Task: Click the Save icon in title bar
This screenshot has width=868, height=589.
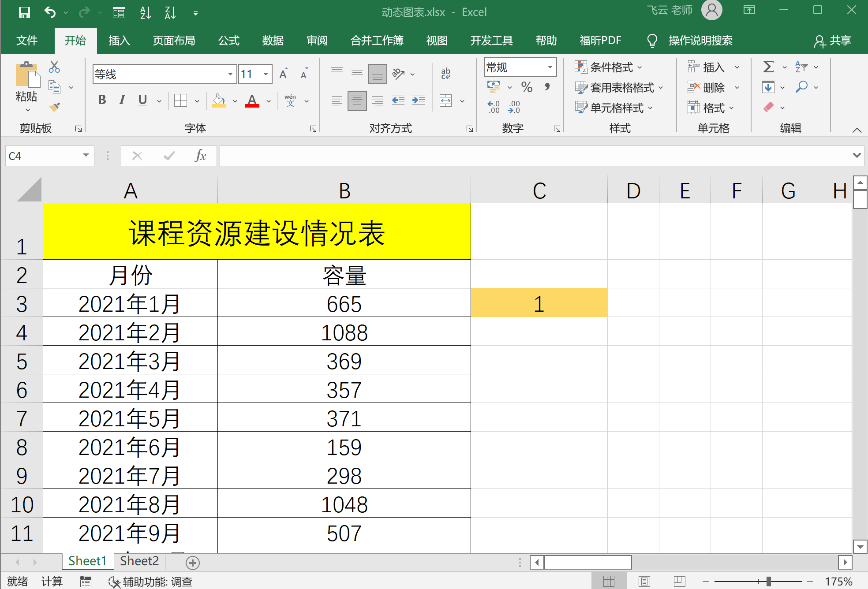Action: [24, 12]
